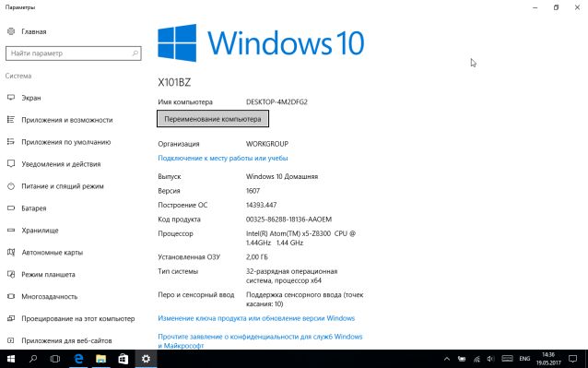Screen dimensions: 588x368
Task: Click the Система section heading
Action: 18,76
